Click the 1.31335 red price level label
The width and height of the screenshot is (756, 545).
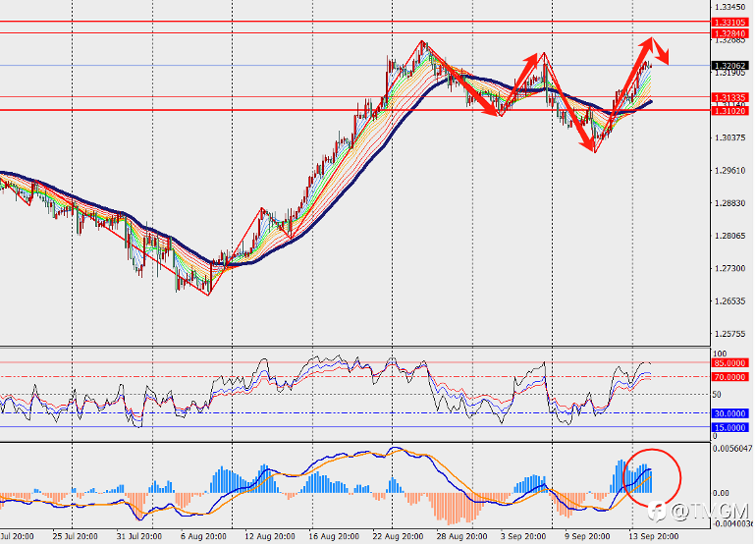(729, 97)
